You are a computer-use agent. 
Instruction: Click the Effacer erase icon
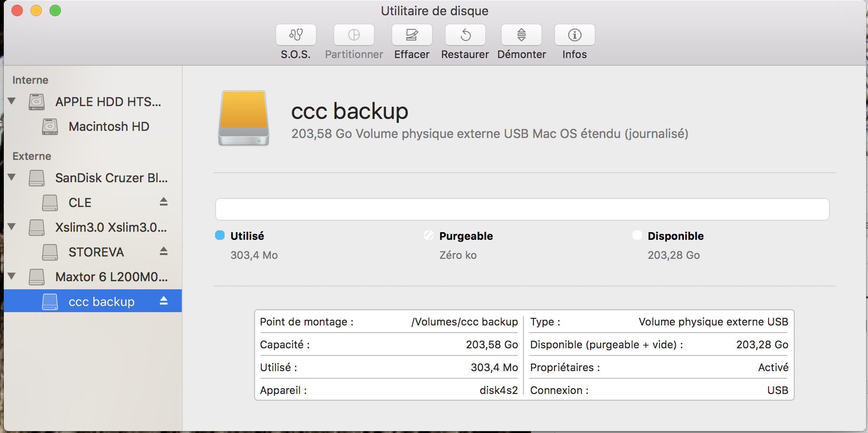[412, 35]
